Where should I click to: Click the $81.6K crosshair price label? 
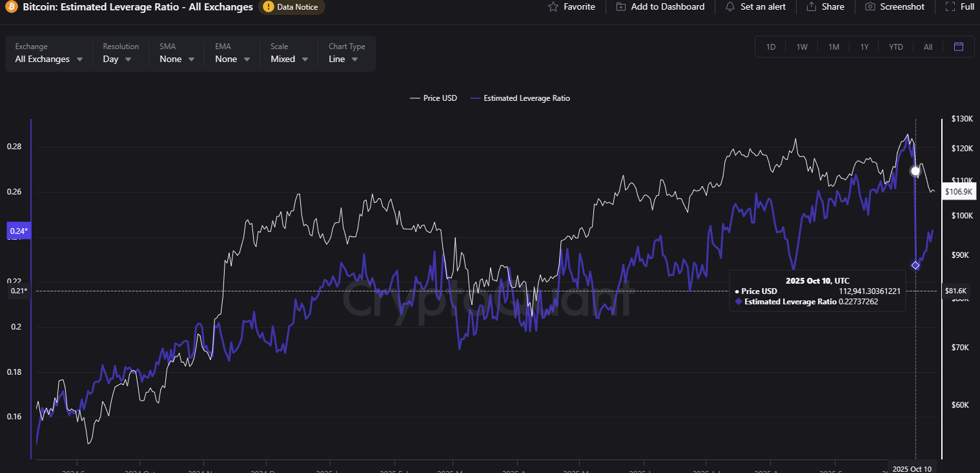pos(955,291)
